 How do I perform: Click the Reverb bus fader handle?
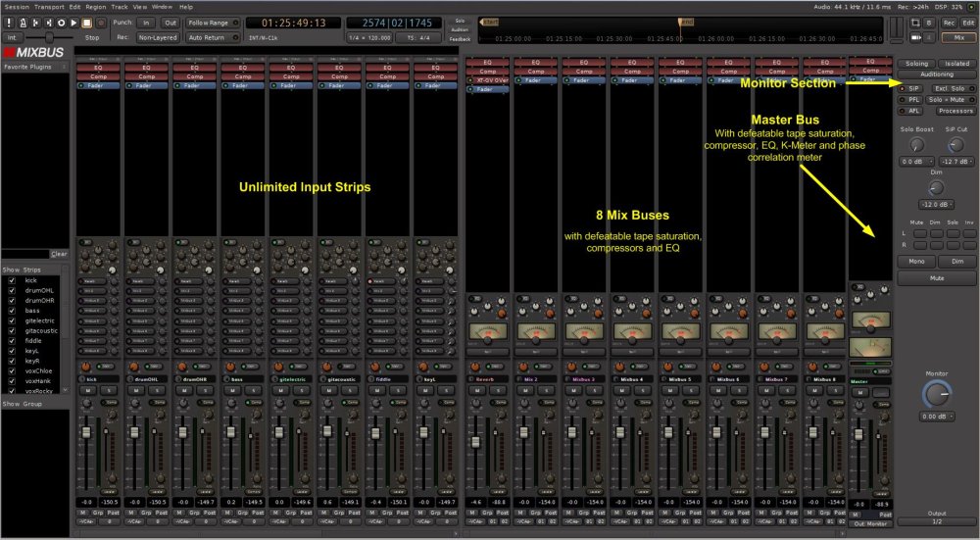tap(475, 442)
